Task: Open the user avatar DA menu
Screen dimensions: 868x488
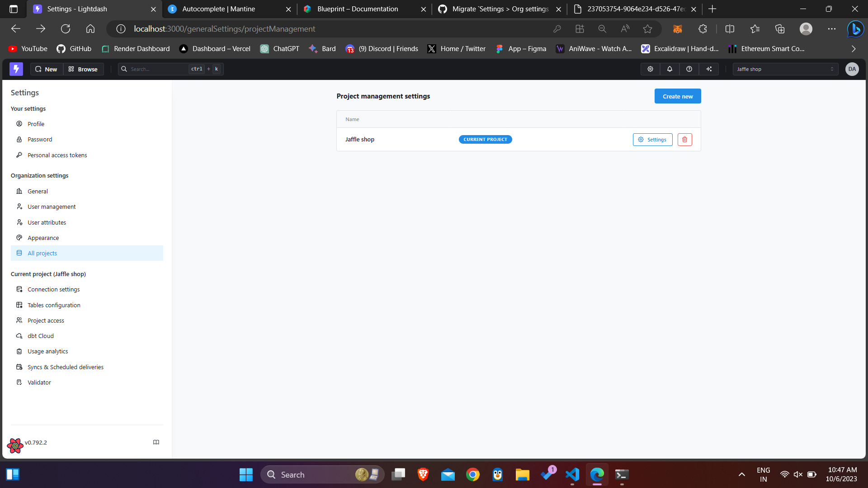Action: click(852, 69)
